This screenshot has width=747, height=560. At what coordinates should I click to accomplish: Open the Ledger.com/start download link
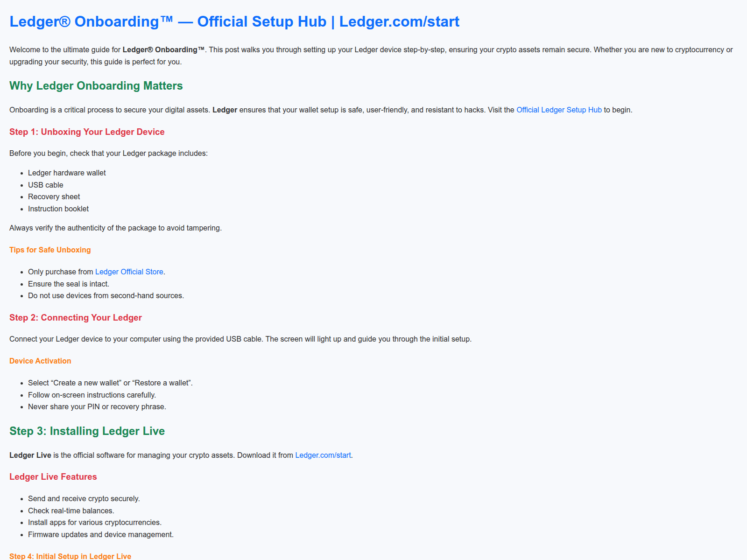[323, 455]
